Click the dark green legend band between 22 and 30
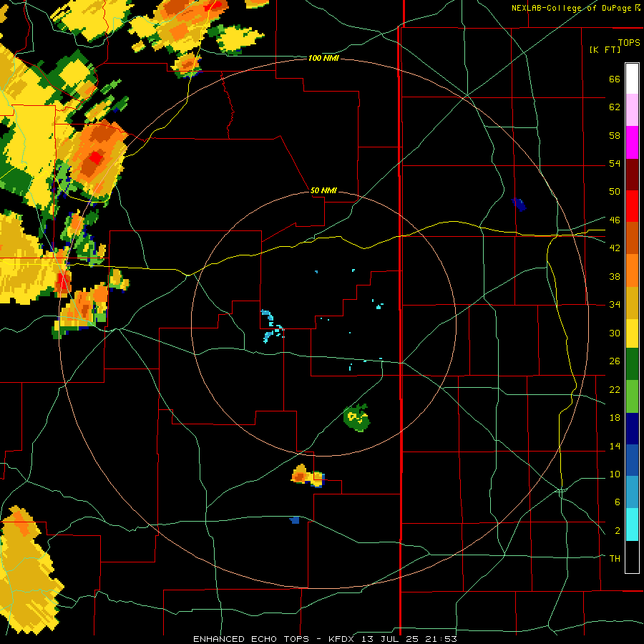Image resolution: width=644 pixels, height=644 pixels. tap(632, 364)
